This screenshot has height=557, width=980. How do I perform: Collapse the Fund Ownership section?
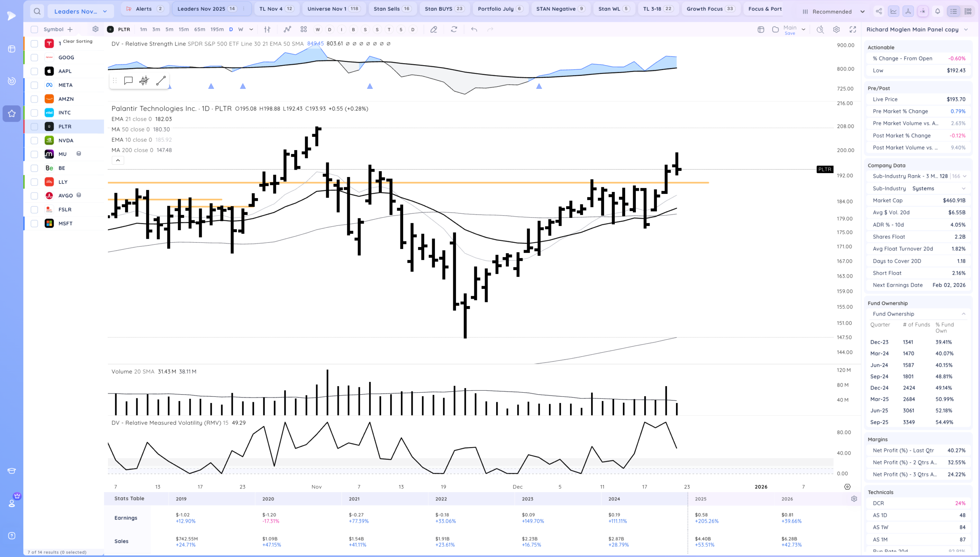pyautogui.click(x=963, y=314)
